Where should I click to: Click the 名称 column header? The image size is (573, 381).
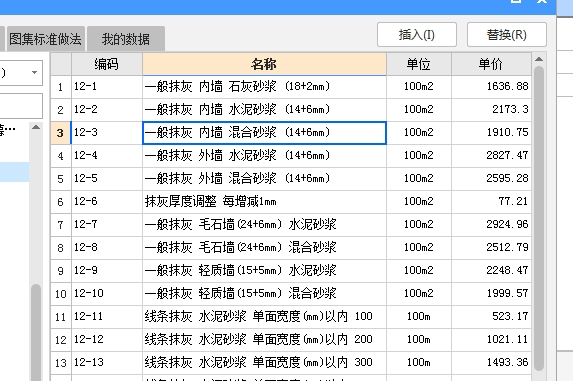[264, 64]
